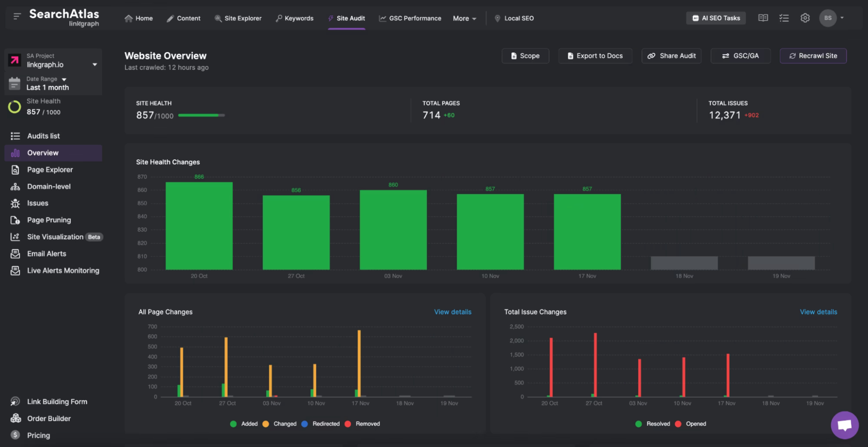868x447 pixels.
Task: Open the task checklist icon near settings
Action: [784, 18]
